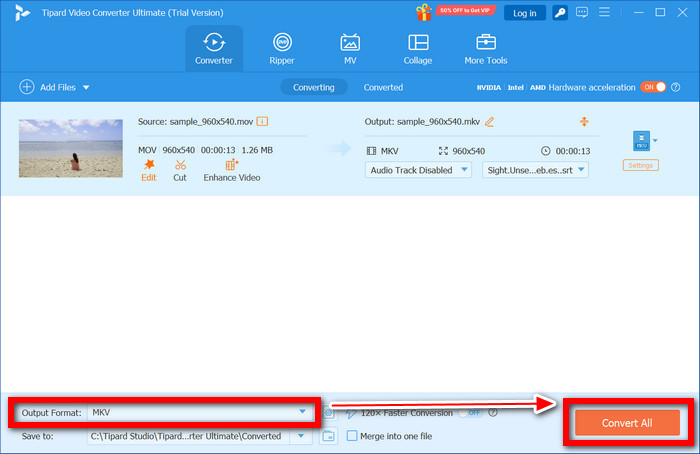700x454 pixels.
Task: Minimize the Tipard window
Action: coord(638,12)
